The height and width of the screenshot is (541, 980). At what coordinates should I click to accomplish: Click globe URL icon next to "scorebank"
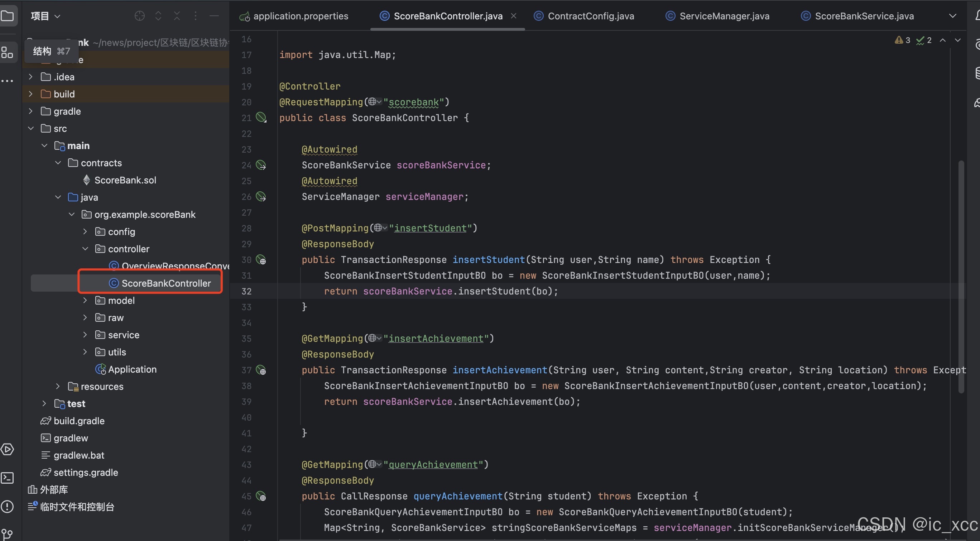pos(374,102)
